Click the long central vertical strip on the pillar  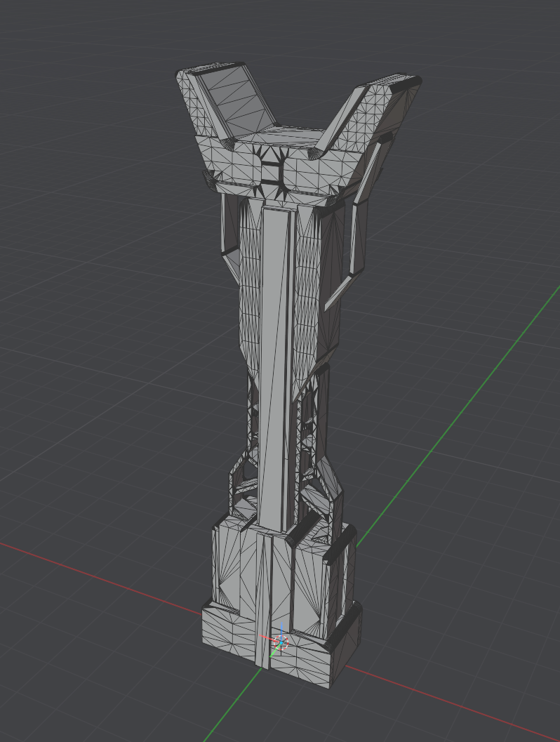point(274,351)
